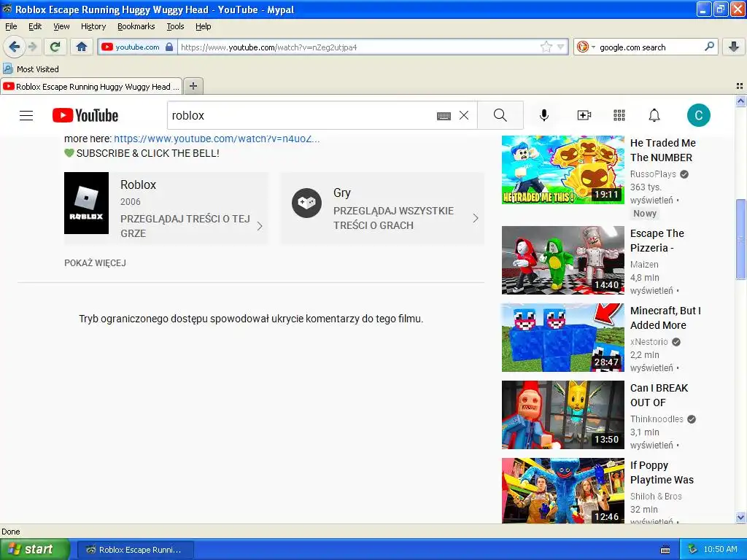Open the Edit menu
This screenshot has width=747, height=560.
tap(35, 26)
